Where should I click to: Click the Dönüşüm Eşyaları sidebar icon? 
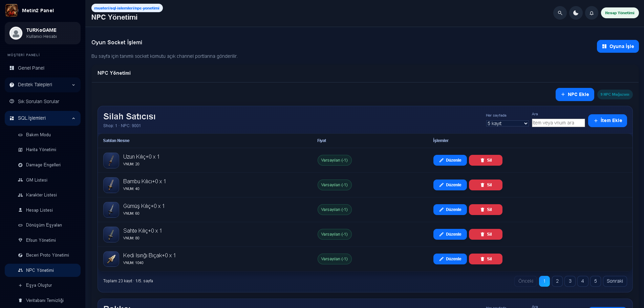click(20, 225)
